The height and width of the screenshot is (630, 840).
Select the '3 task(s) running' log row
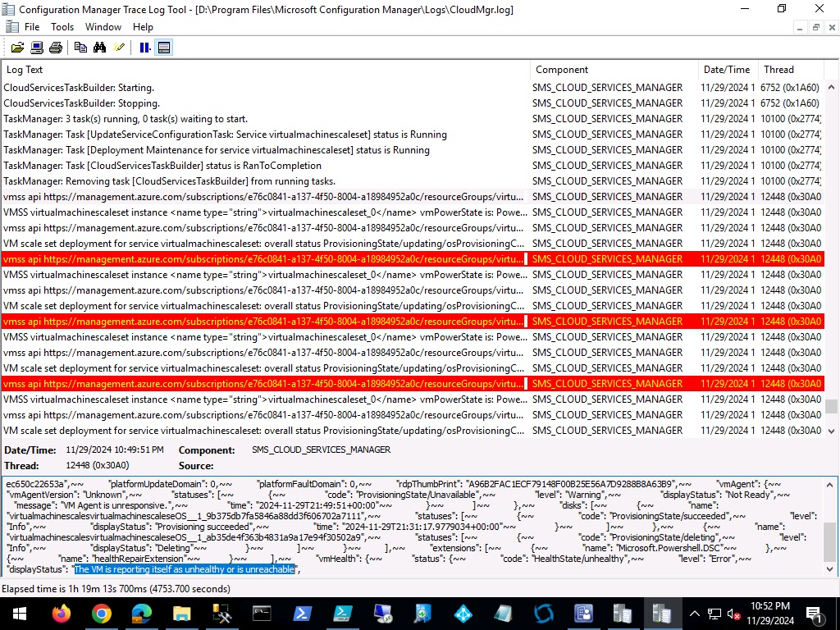pyautogui.click(x=413, y=119)
